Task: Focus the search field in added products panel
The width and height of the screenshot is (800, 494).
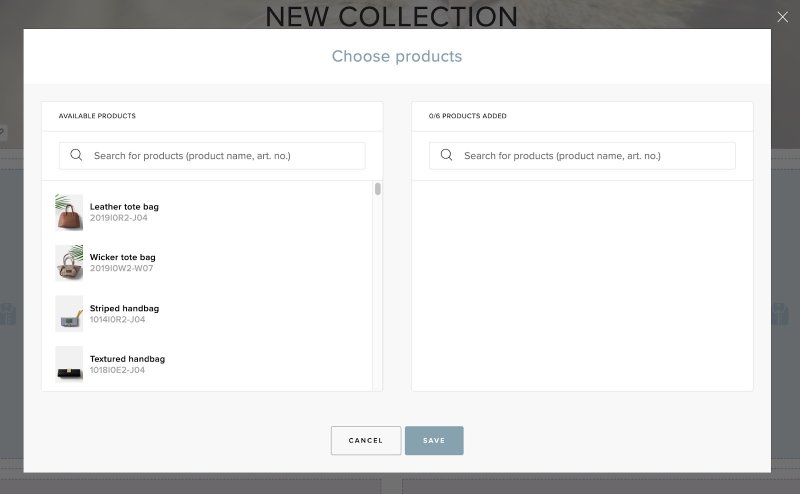Action: [595, 156]
